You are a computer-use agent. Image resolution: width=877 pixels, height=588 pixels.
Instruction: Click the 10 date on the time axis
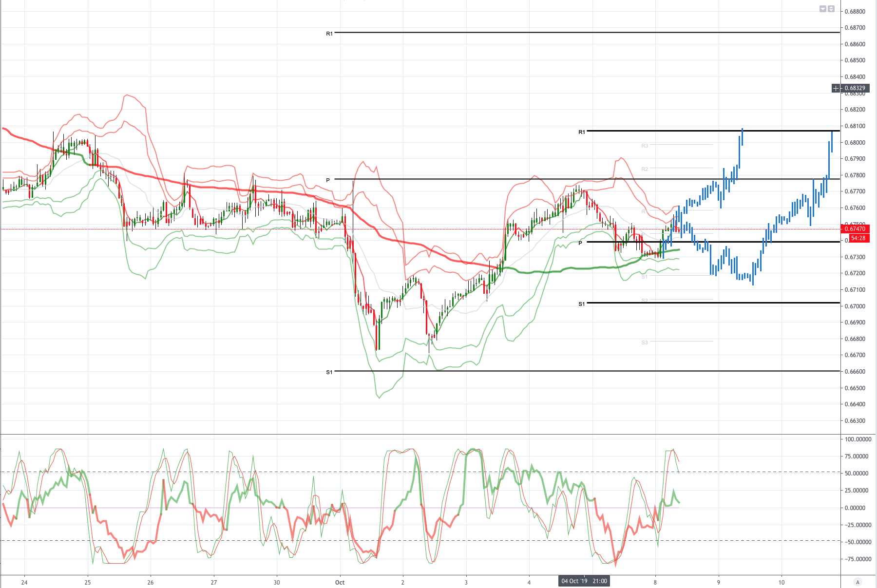(782, 582)
